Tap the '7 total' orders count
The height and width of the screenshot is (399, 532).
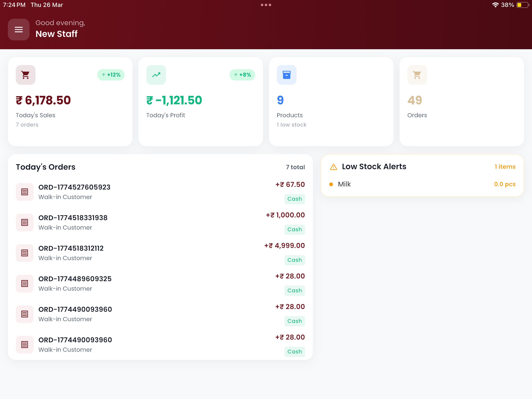295,167
